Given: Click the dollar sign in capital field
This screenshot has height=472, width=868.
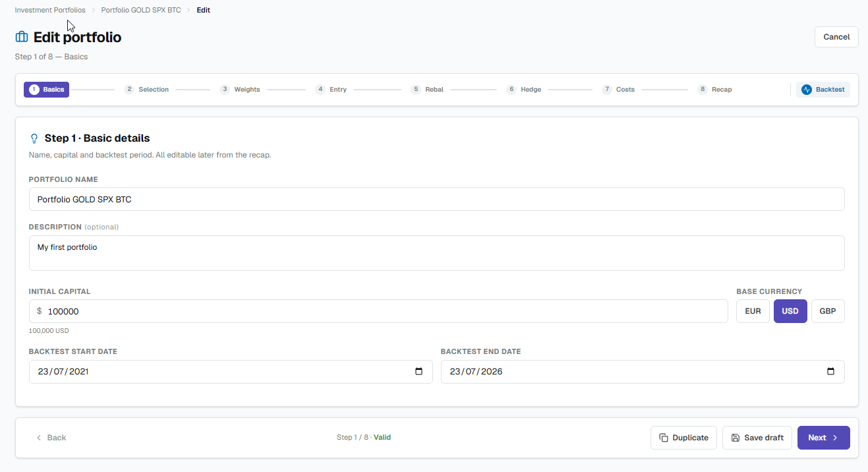Looking at the screenshot, I should (x=40, y=311).
